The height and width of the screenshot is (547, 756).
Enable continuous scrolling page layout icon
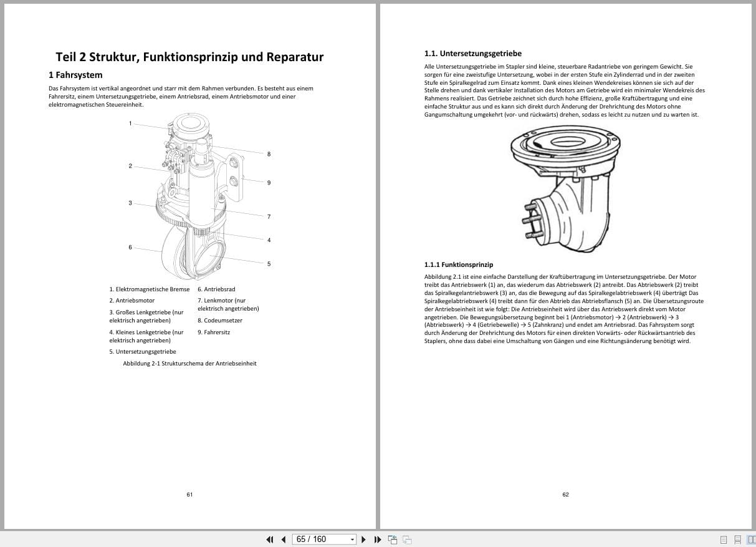738,539
